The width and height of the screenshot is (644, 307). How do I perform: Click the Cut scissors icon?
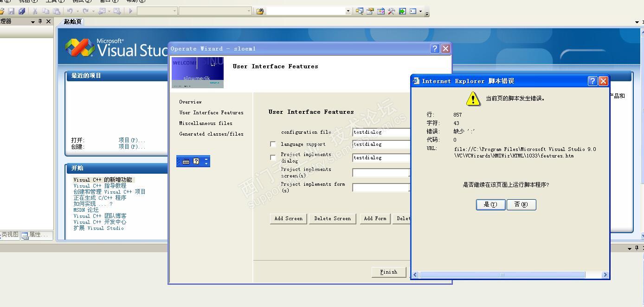tap(35, 11)
